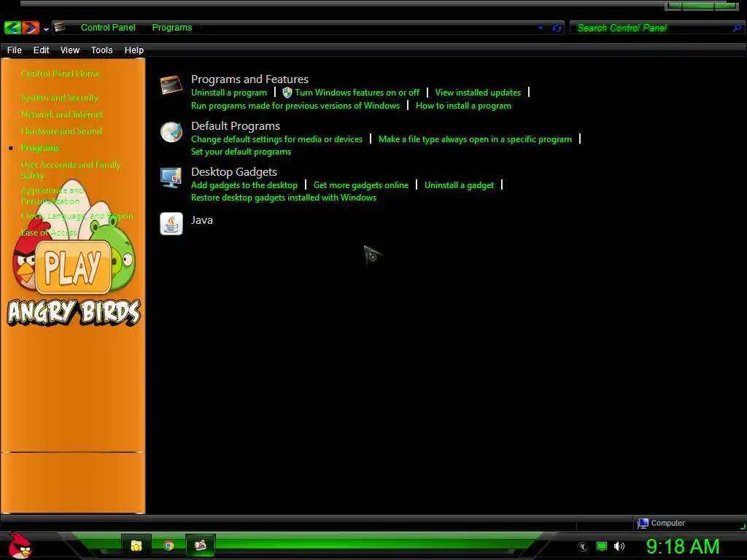Open the Desktop Gadgets heading
The width and height of the screenshot is (747, 560).
(x=234, y=171)
